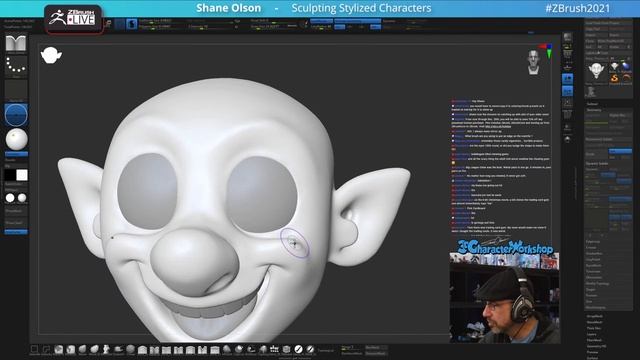Open the Geometry HD menu

(x=596, y=346)
